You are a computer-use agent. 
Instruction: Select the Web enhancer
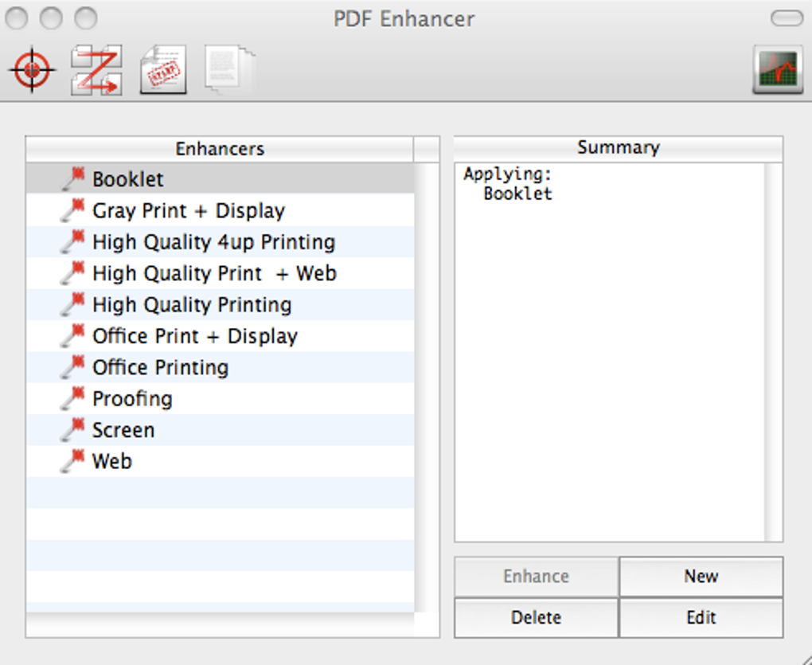220,461
